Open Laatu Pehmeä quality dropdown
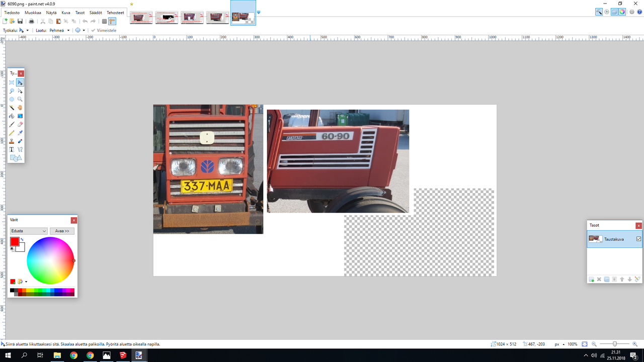 [x=60, y=30]
